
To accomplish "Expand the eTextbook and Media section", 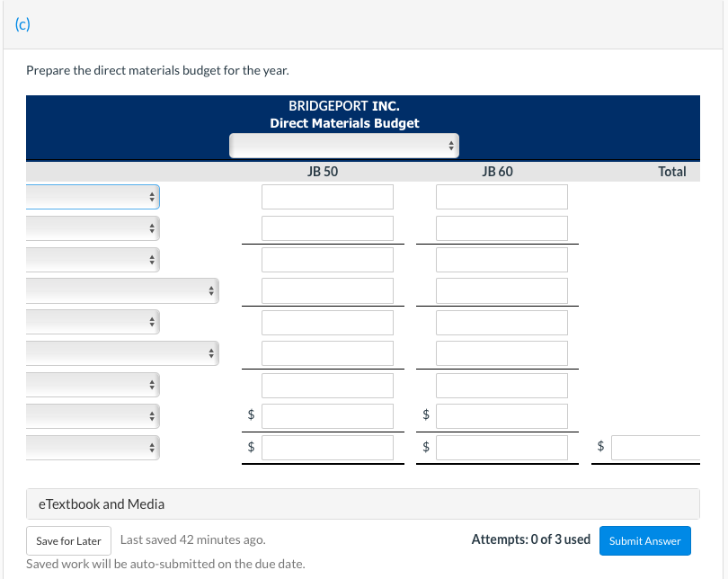I will (x=362, y=503).
